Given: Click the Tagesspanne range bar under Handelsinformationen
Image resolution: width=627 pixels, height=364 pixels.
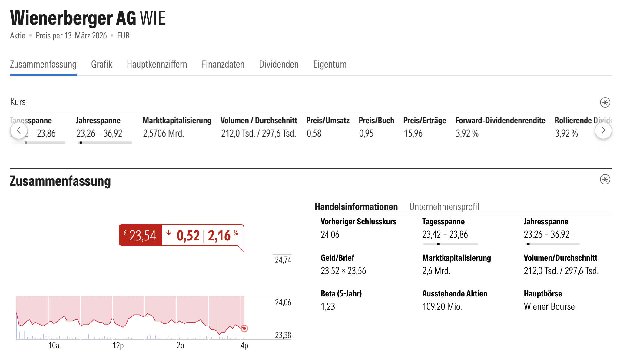Looking at the screenshot, I should tap(450, 244).
